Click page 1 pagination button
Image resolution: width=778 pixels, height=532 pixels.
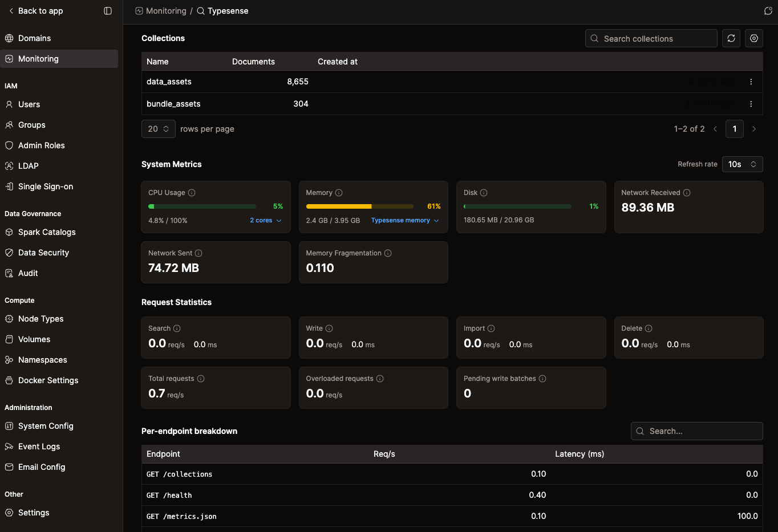[735, 129]
